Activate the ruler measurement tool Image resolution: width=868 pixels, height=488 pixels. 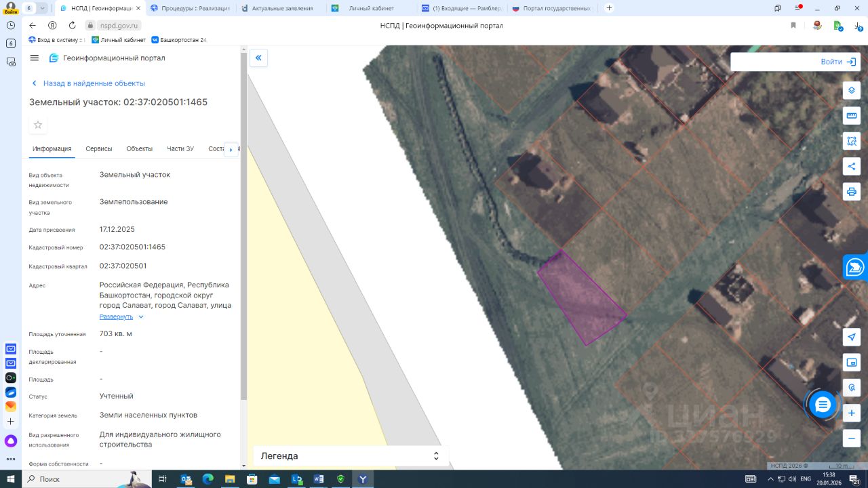pos(852,116)
